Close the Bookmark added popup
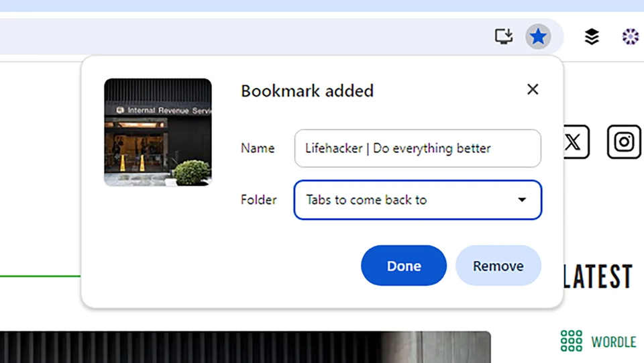The width and height of the screenshot is (644, 363). point(533,89)
